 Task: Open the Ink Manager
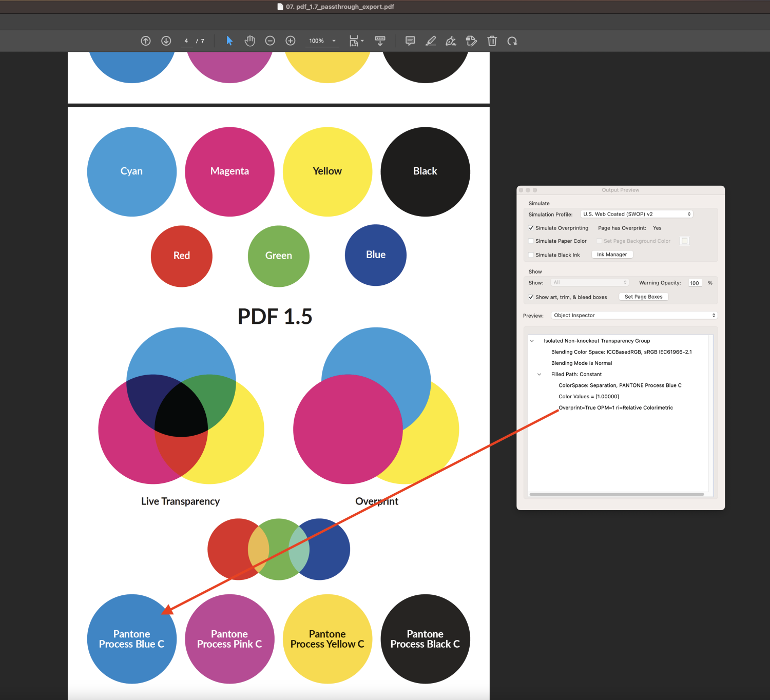(x=611, y=254)
